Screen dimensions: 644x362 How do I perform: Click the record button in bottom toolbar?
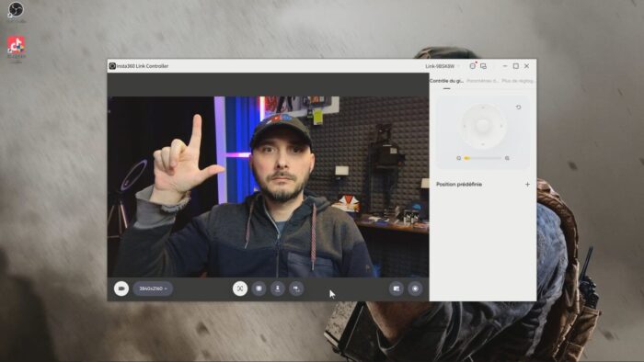tap(415, 288)
